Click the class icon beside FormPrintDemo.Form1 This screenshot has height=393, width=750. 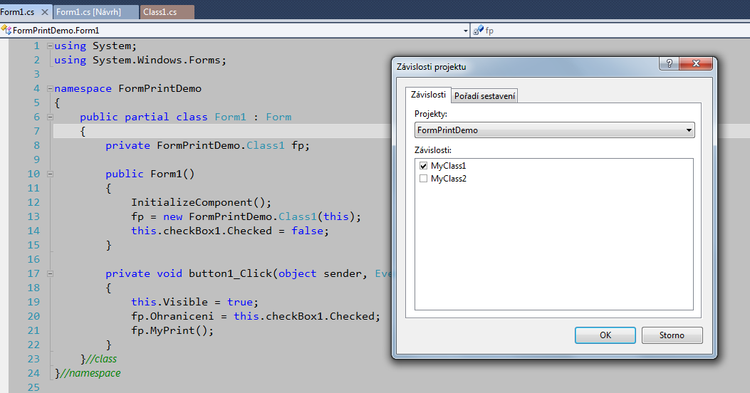(x=6, y=31)
